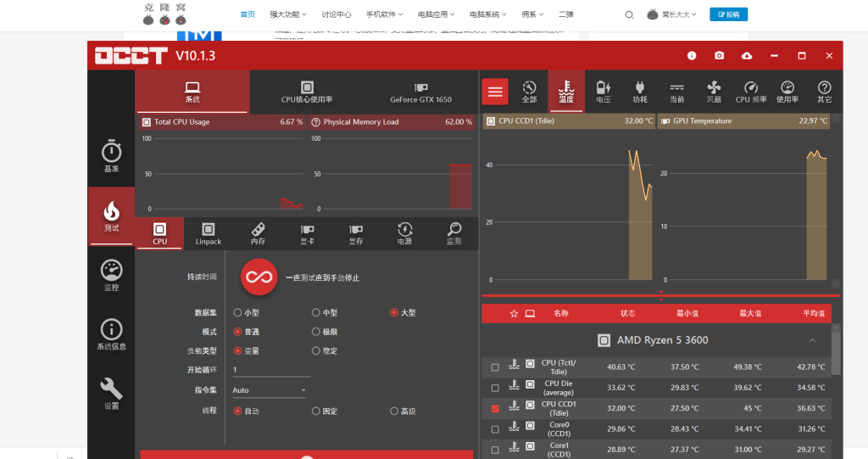This screenshot has width=868, height=459.
Task: Select the 测试 flame test section
Action: coord(111,216)
